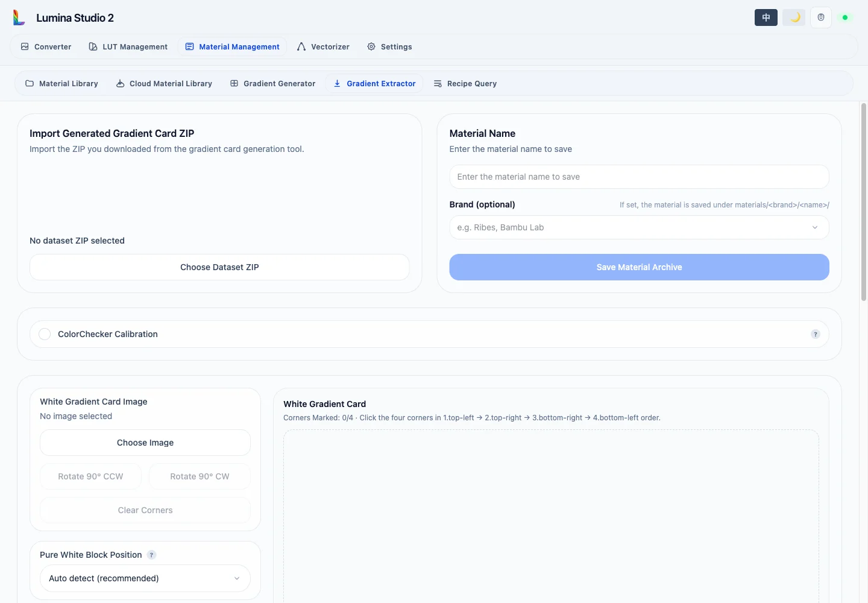
Task: Open the Cloud Material Library tab
Action: click(164, 83)
